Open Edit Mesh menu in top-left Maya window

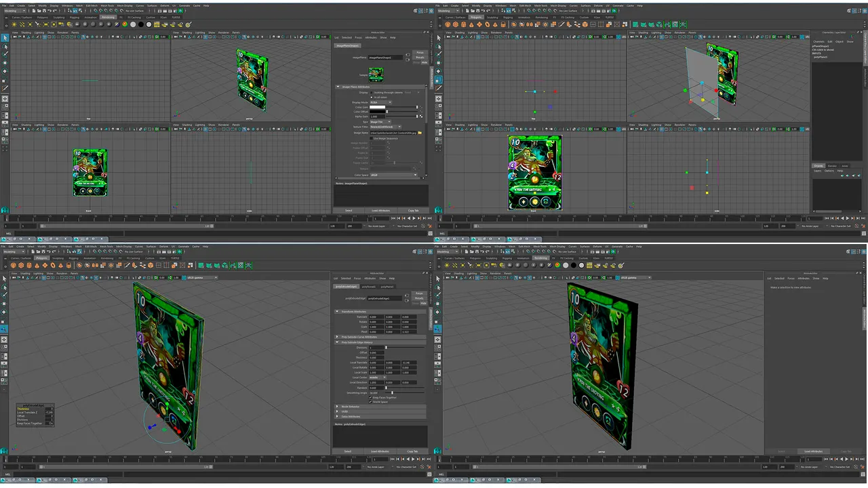point(92,5)
